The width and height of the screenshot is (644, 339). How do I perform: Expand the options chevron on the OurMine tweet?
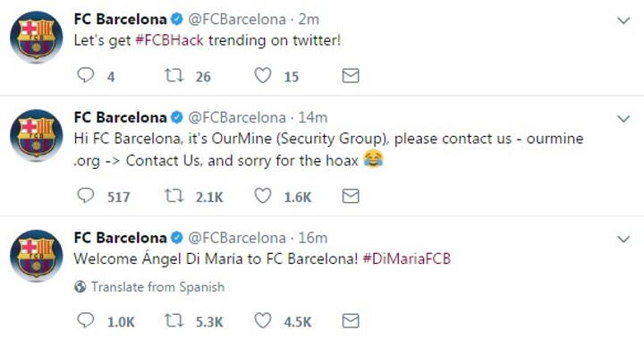tap(623, 119)
